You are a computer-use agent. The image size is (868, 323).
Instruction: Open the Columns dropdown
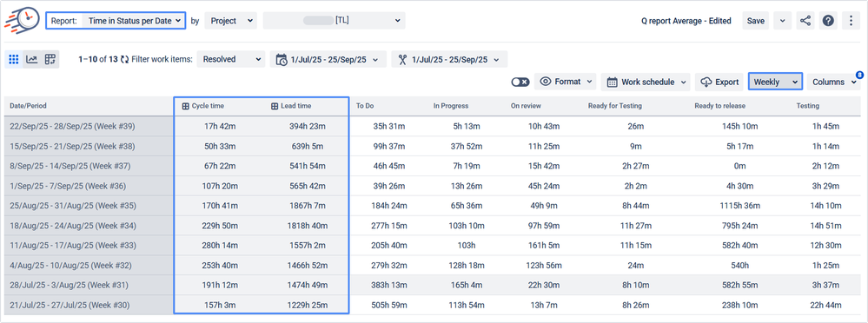[833, 82]
